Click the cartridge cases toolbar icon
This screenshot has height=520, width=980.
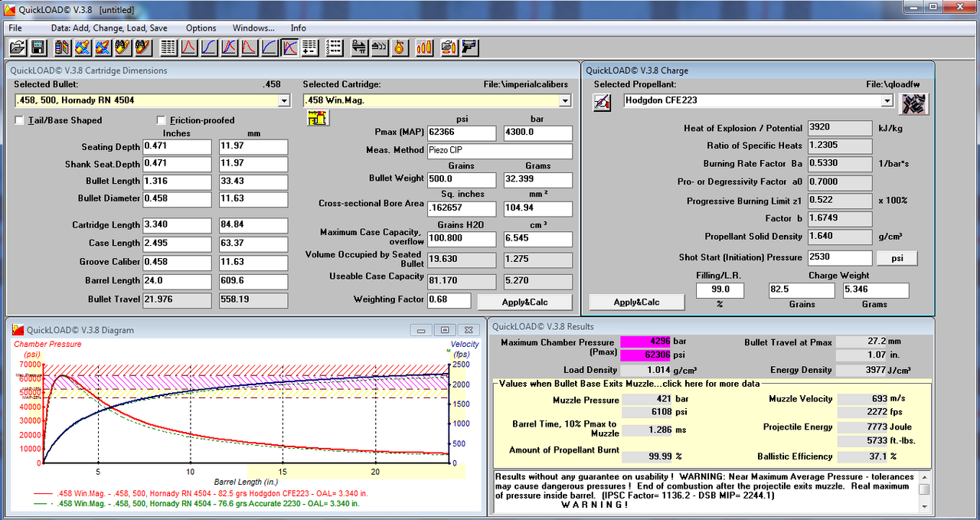[378, 47]
